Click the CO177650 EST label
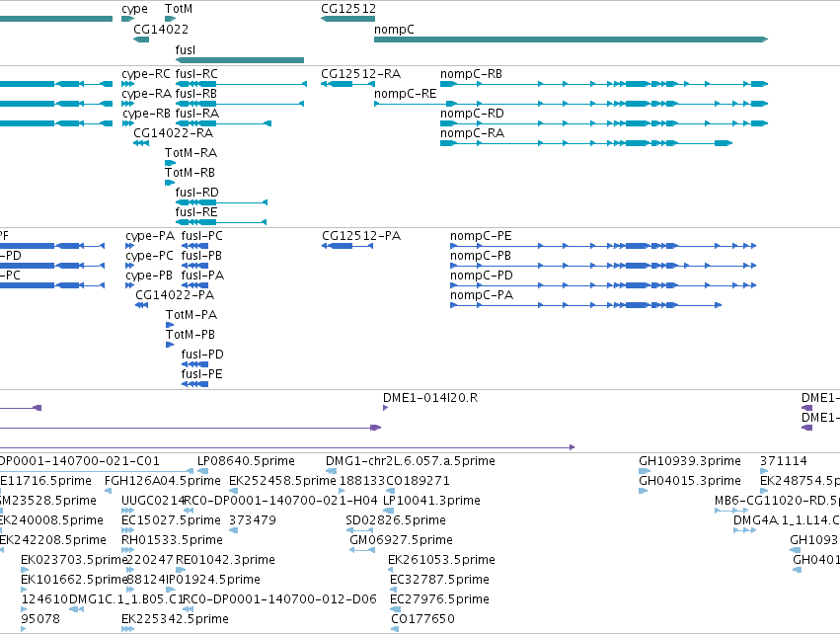Image resolution: width=840 pixels, height=634 pixels. (422, 620)
